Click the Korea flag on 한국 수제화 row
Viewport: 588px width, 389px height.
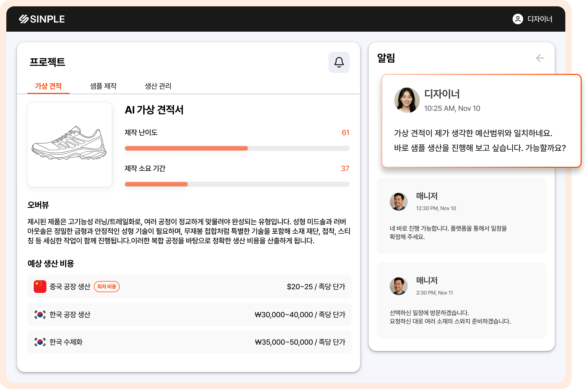[40, 342]
